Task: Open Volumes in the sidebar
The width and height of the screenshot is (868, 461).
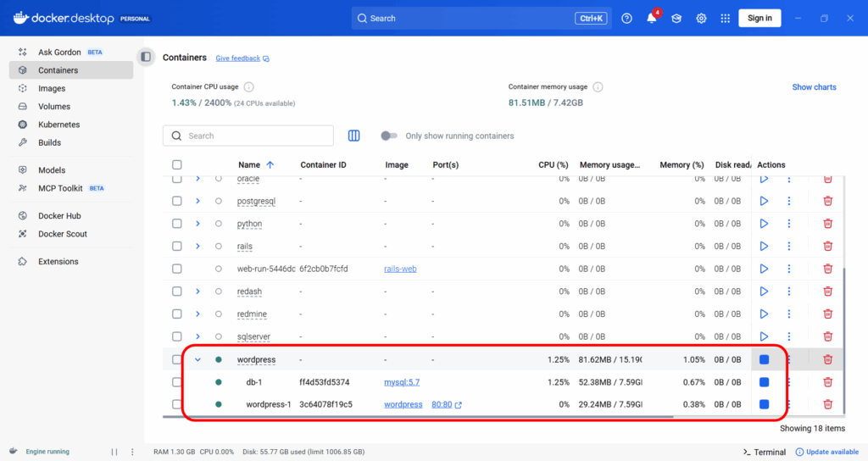Action: (54, 107)
